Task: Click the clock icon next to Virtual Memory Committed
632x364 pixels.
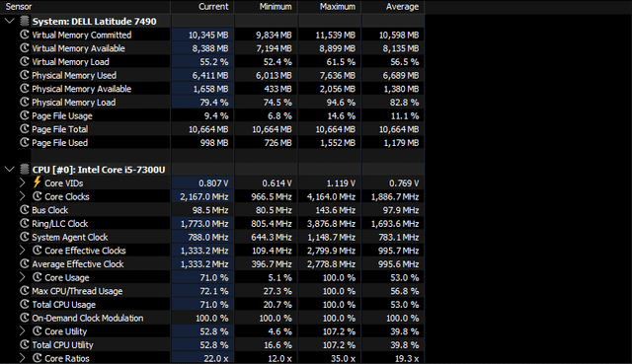Action: pyautogui.click(x=25, y=35)
